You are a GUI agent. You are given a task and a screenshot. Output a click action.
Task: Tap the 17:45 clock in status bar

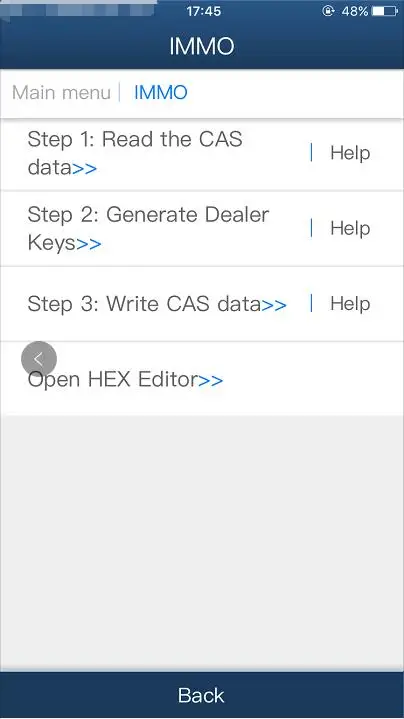204,11
